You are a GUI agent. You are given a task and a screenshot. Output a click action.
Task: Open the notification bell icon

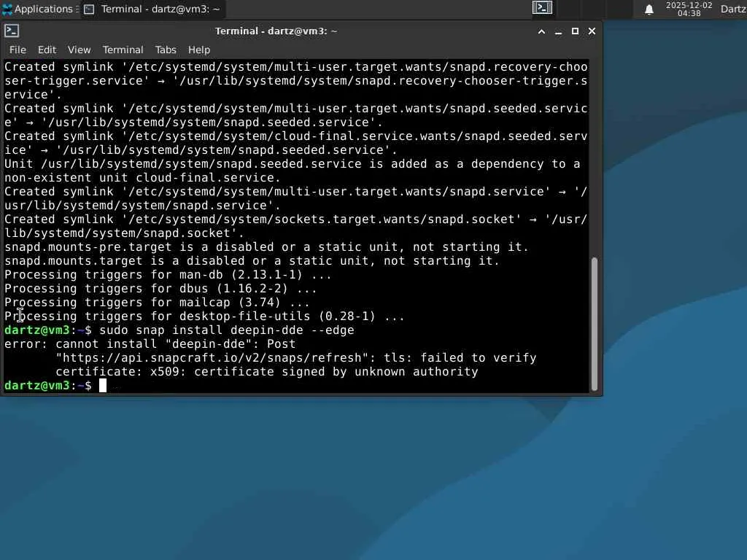[649, 9]
